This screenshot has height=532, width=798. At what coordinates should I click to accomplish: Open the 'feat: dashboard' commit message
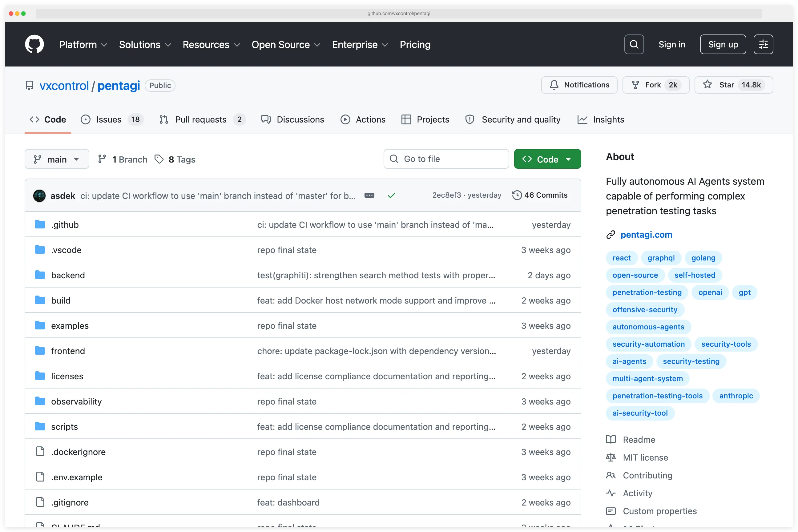pos(288,502)
